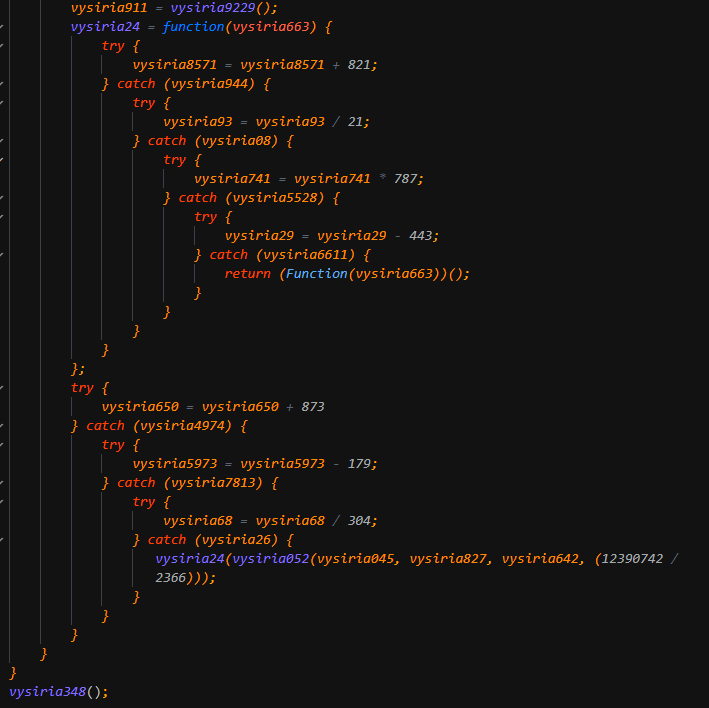Image resolution: width=709 pixels, height=708 pixels.
Task: Click the 'try' keyword above the vysiria8571 line
Action: (113, 46)
